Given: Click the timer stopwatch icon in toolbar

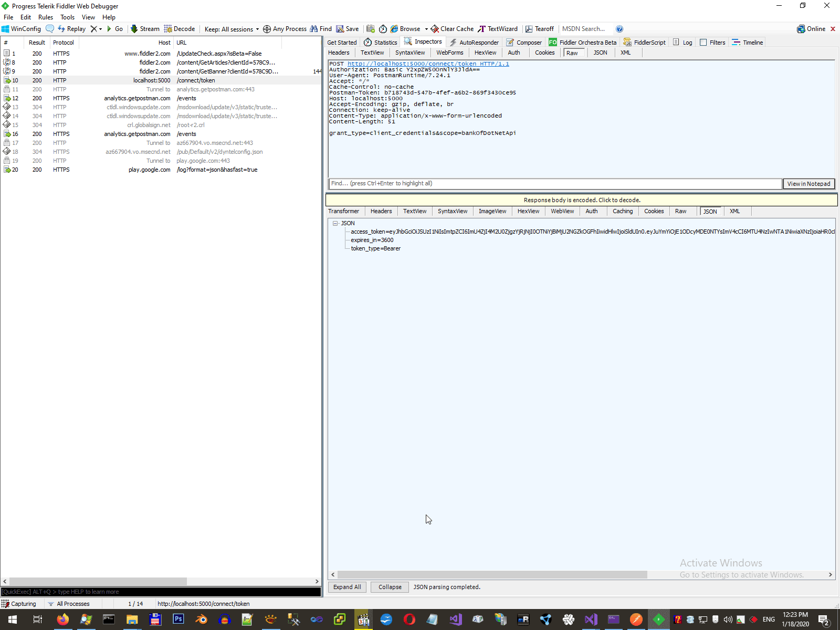Looking at the screenshot, I should coord(383,29).
